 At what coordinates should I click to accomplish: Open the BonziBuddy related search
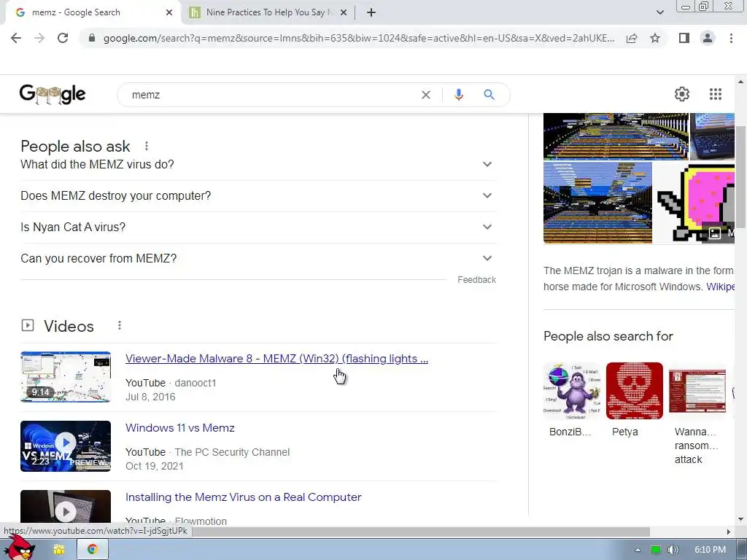click(572, 400)
